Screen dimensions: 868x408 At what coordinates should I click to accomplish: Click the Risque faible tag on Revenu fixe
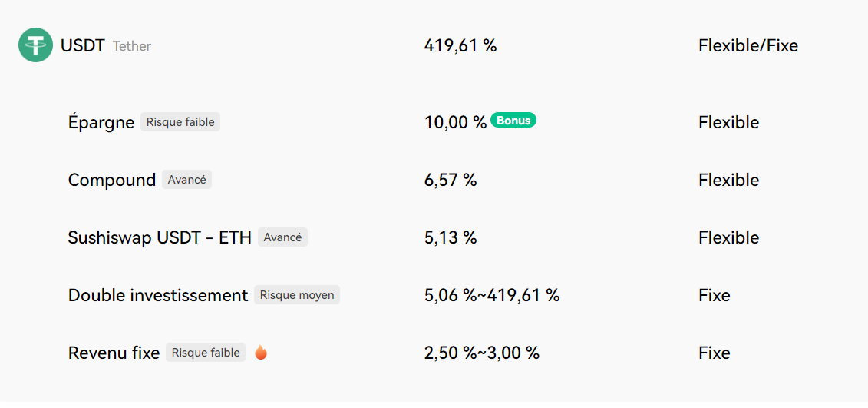point(206,352)
